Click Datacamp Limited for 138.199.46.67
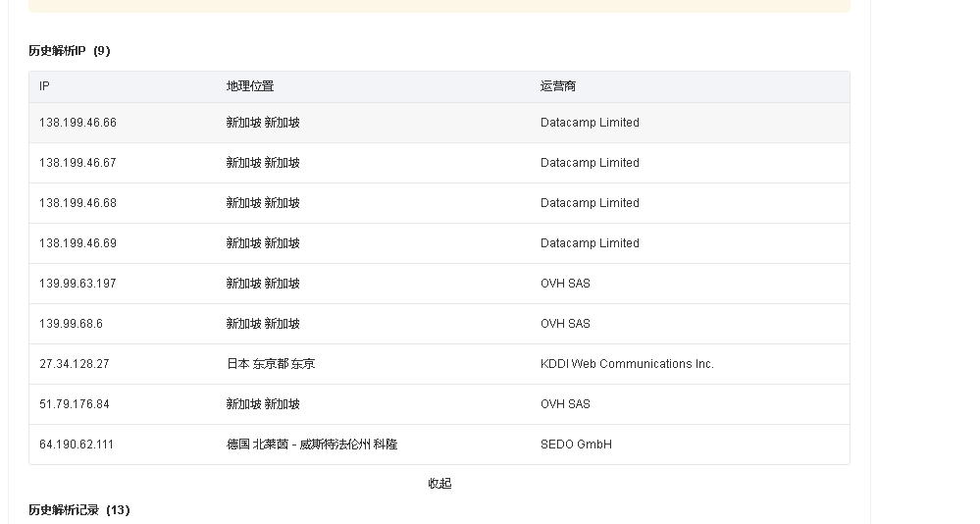 coord(590,163)
